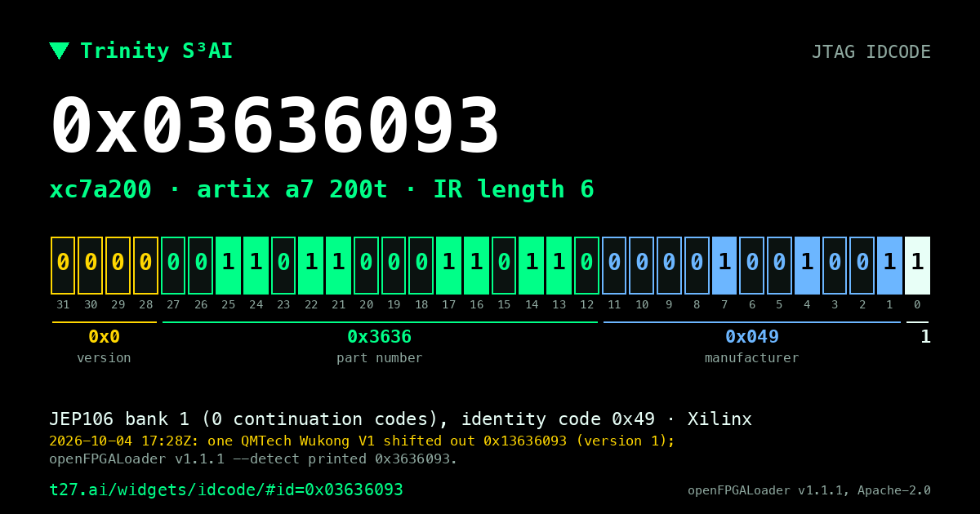Screen dimensions: 980x514
Task: Toggle part number bit 27
Action: tap(173, 265)
